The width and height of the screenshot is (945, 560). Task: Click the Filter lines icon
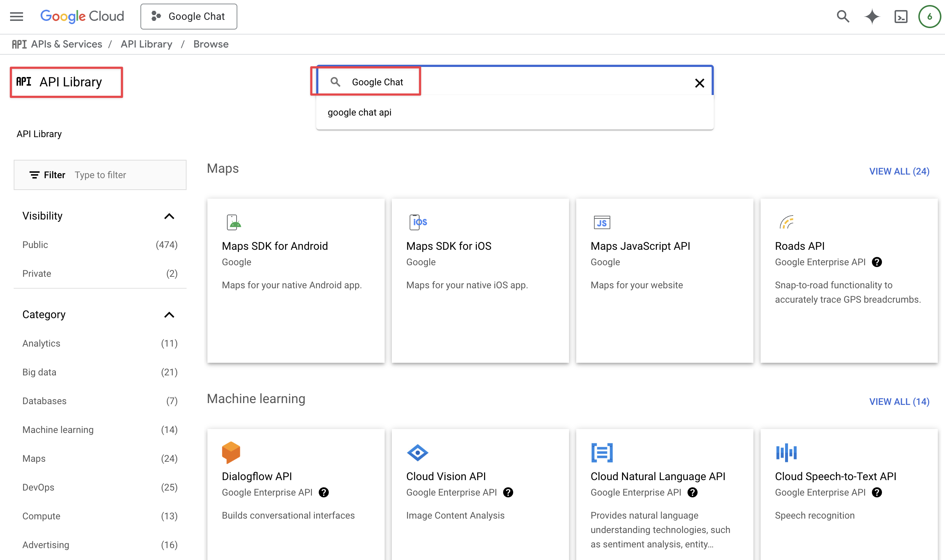pyautogui.click(x=34, y=175)
